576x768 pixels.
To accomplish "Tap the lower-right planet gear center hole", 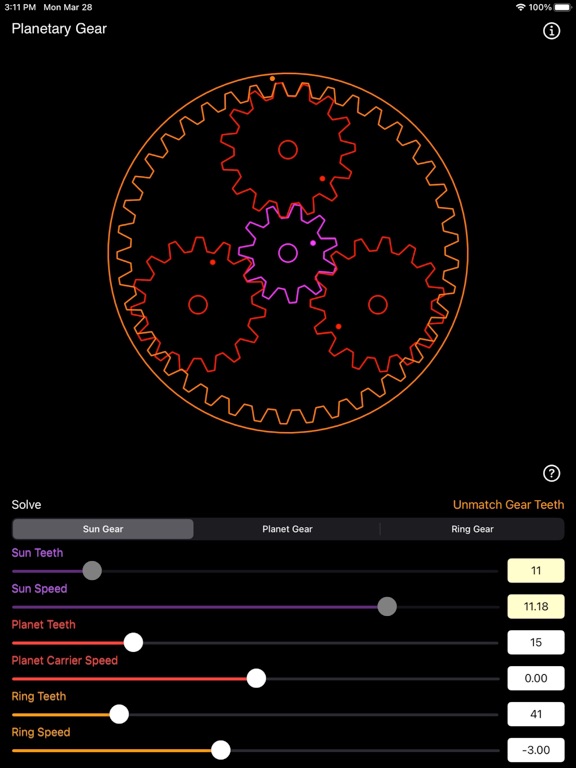I will tap(378, 305).
